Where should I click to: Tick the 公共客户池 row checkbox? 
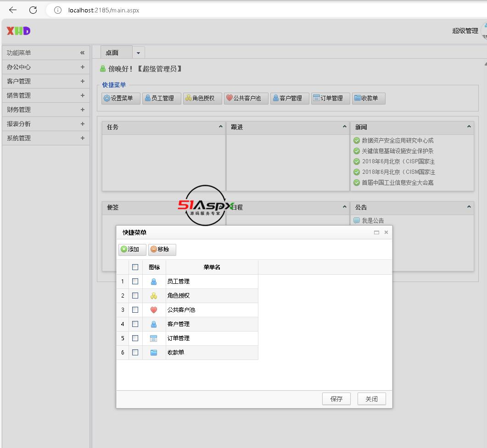tap(135, 310)
